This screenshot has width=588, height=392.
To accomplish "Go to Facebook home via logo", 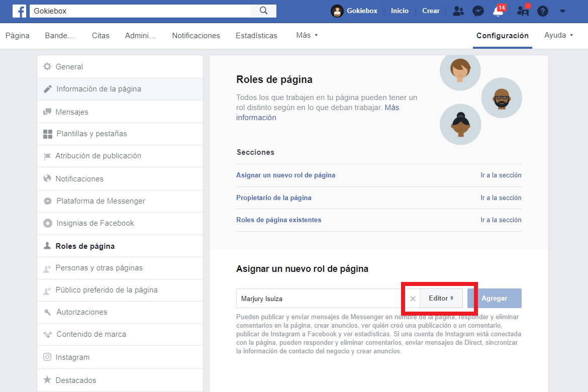I will (20, 11).
